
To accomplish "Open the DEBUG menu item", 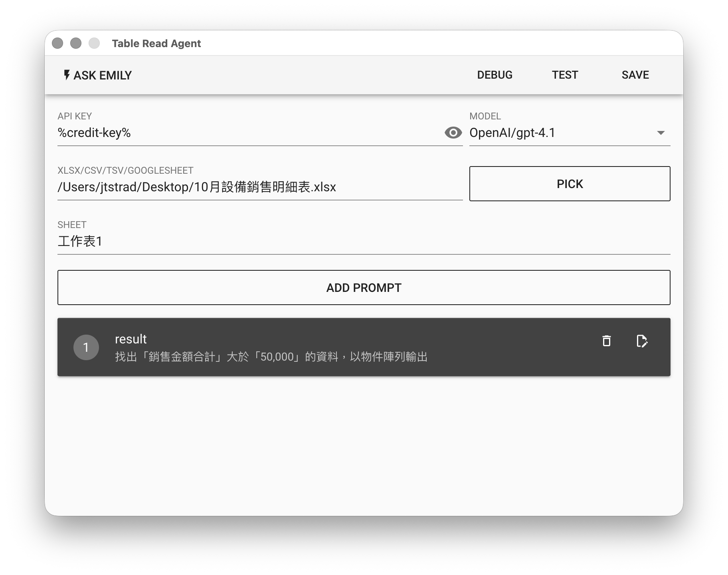I will (x=495, y=75).
